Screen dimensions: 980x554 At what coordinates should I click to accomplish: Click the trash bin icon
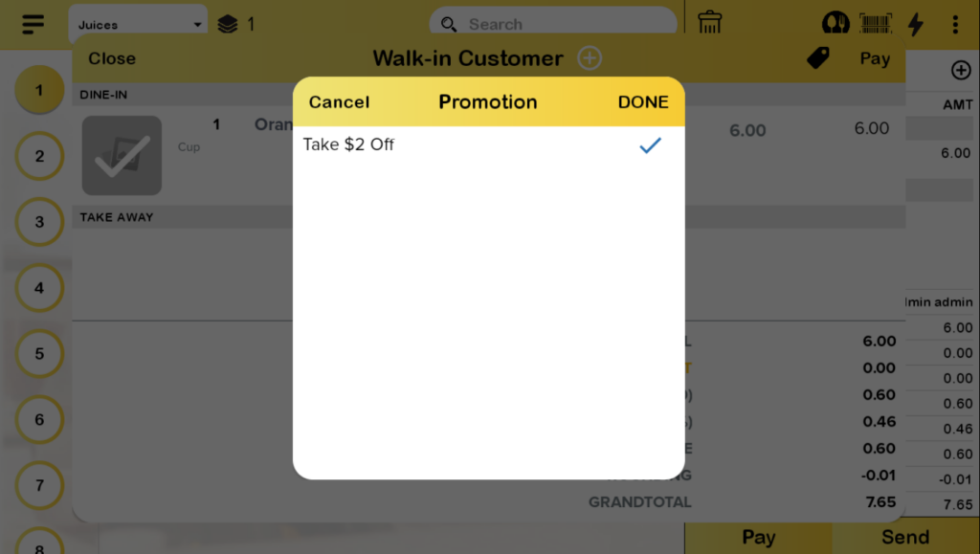710,23
